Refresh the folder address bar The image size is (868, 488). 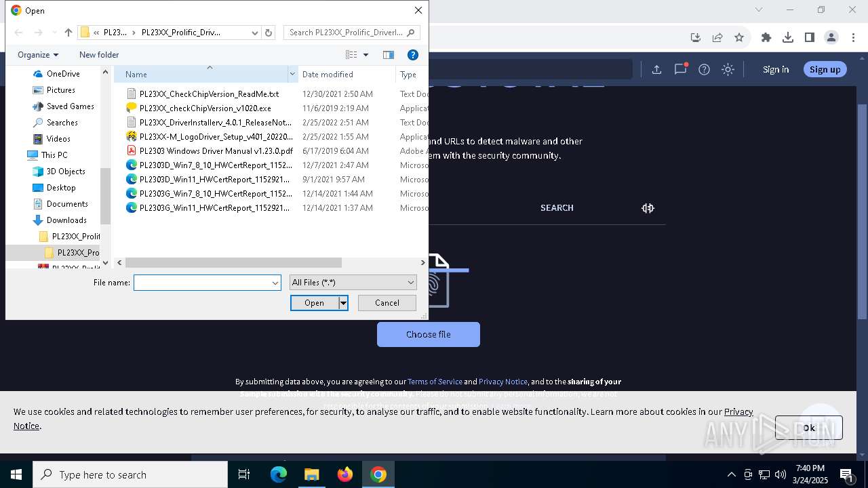tap(269, 33)
